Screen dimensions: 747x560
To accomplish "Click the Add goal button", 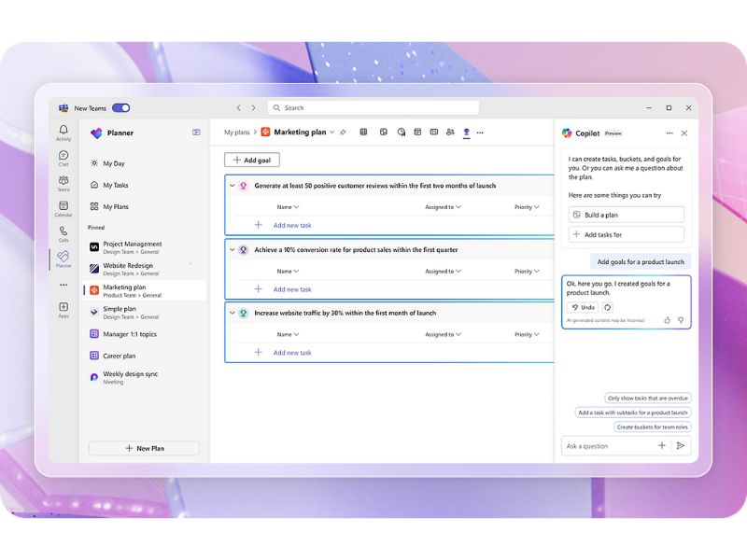I will point(252,161).
